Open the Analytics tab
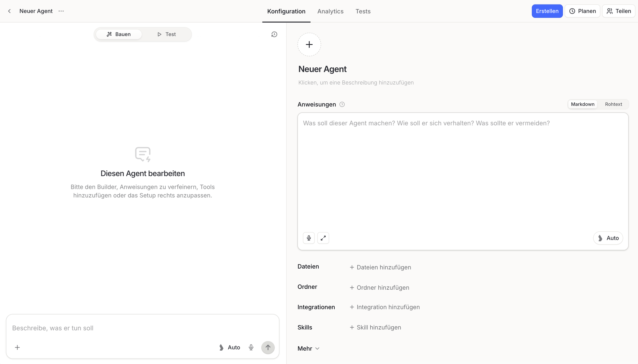638x364 pixels. [330, 11]
